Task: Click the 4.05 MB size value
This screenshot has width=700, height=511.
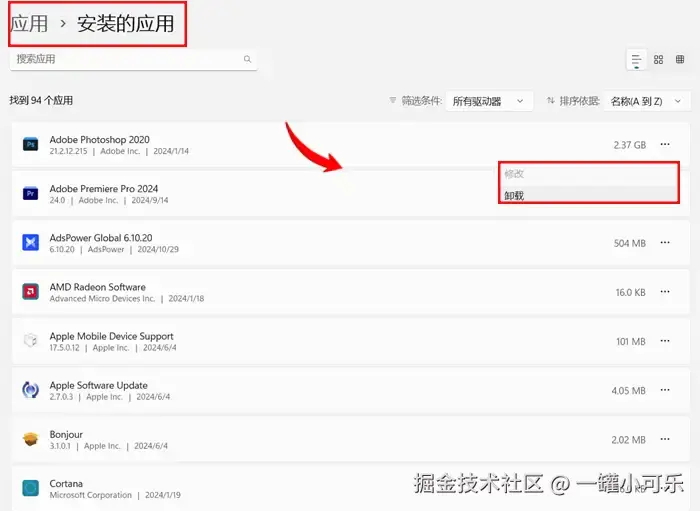Action: [x=629, y=391]
